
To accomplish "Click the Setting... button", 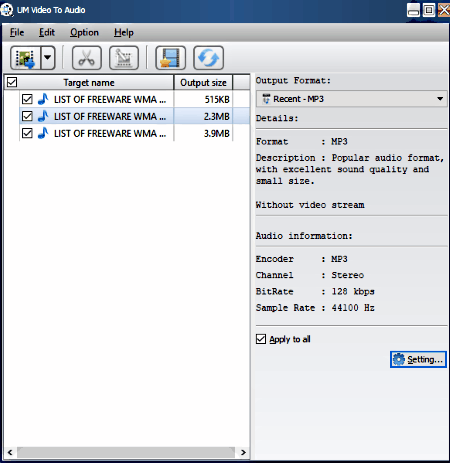I will point(418,359).
